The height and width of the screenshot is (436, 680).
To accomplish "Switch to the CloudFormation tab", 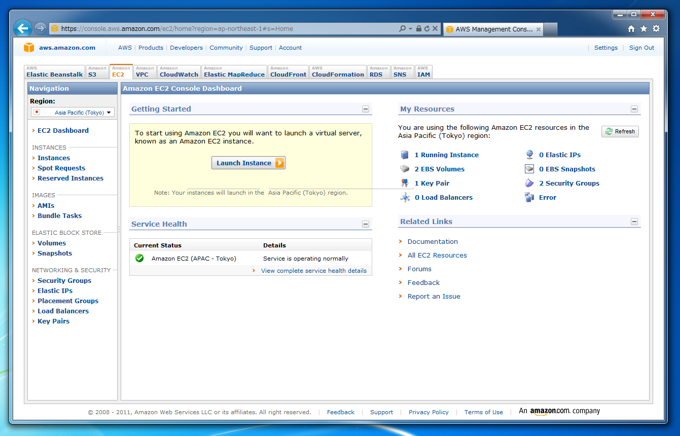I will tap(338, 72).
